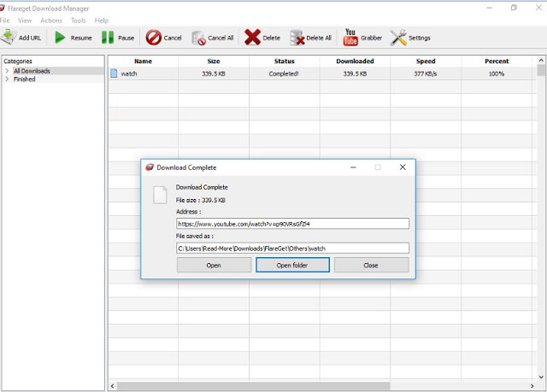Click the Delete All toolbar icon

click(297, 38)
